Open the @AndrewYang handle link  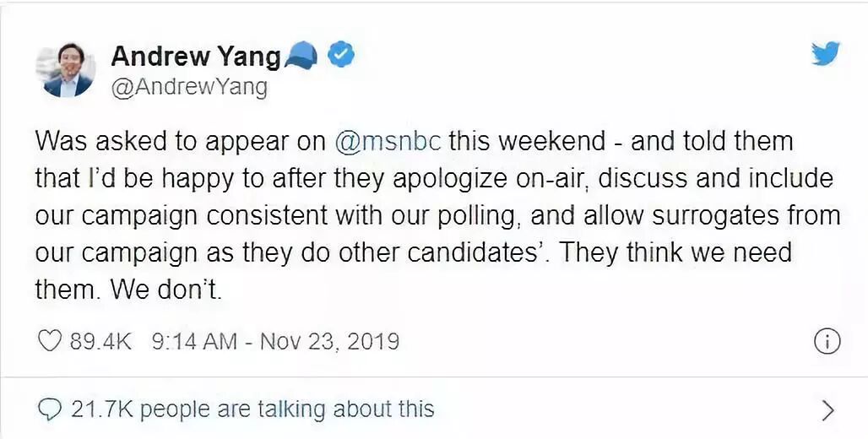[x=189, y=86]
